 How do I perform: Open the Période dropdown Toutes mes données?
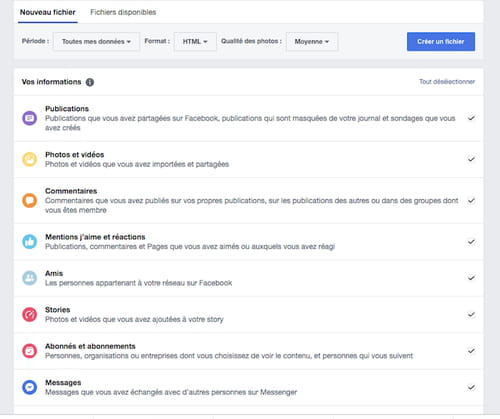pos(96,42)
